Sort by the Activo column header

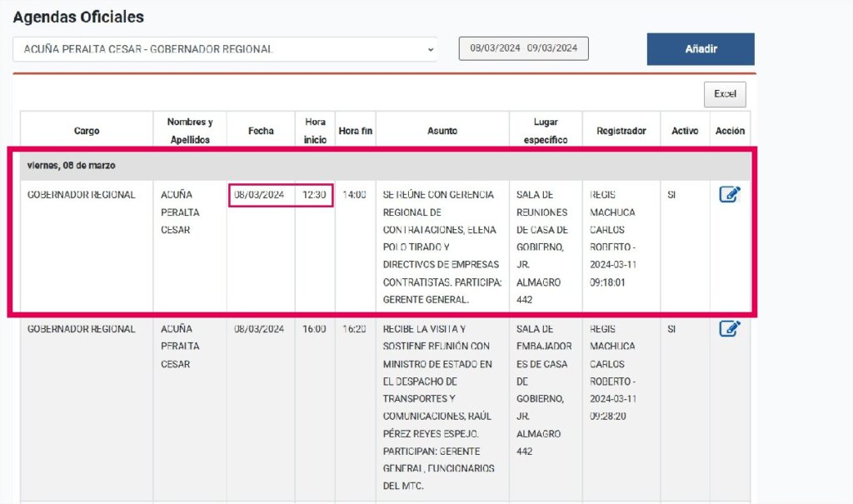coord(685,131)
